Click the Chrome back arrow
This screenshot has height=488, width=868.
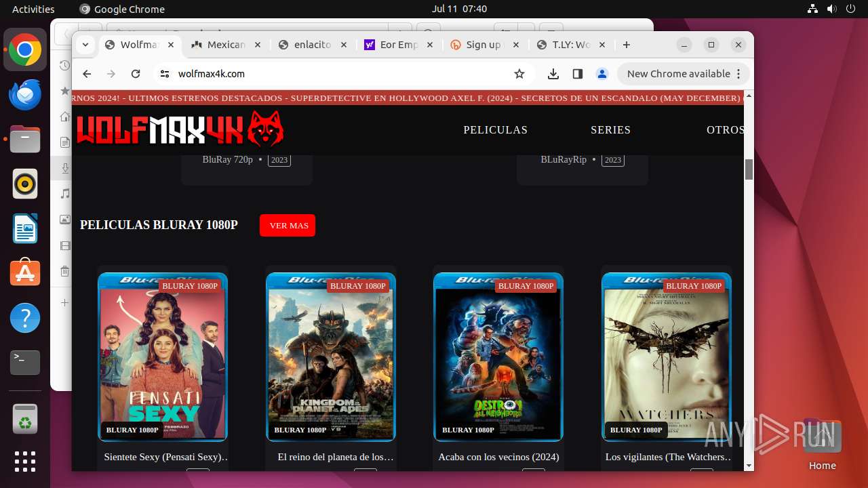tap(87, 74)
